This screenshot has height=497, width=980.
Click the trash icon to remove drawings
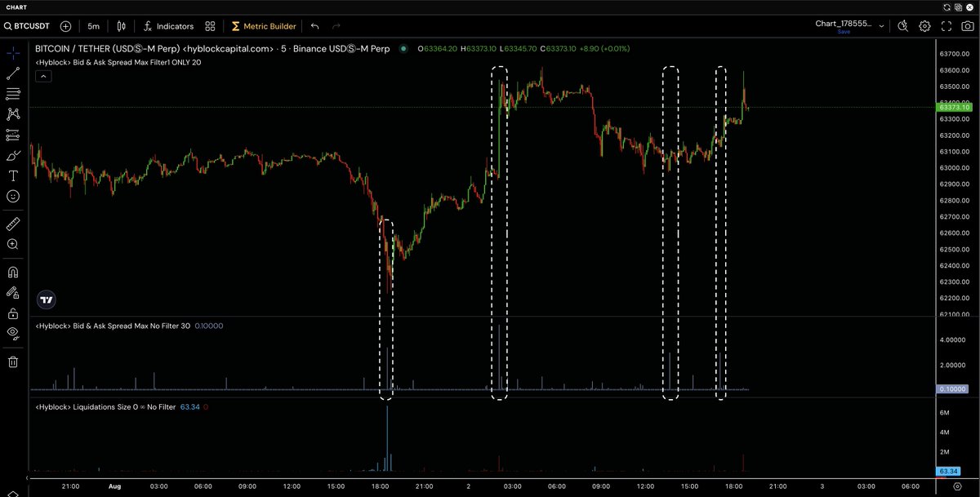13,362
